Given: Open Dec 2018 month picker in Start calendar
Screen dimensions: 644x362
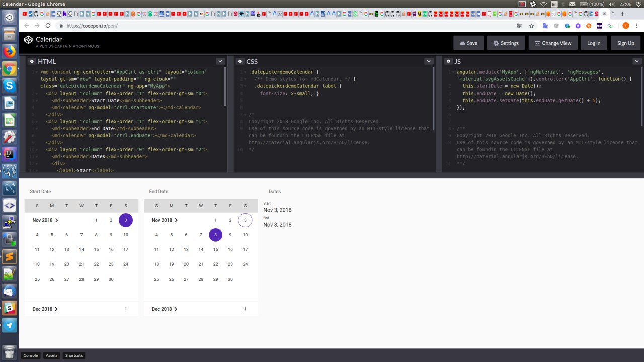Looking at the screenshot, I should [x=45, y=309].
